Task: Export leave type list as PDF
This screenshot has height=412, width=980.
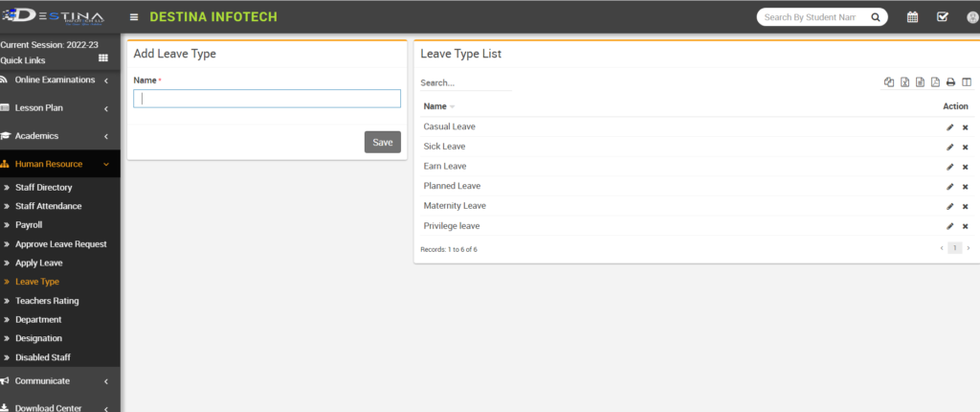Action: [935, 83]
